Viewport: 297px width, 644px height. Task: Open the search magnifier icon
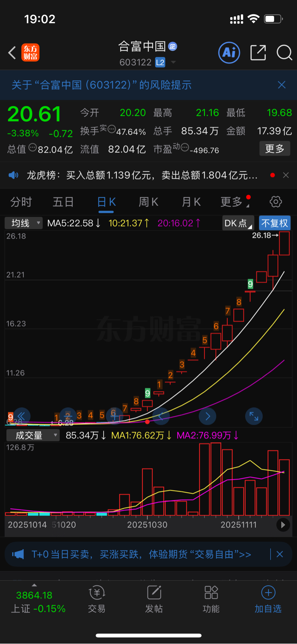pyautogui.click(x=284, y=52)
